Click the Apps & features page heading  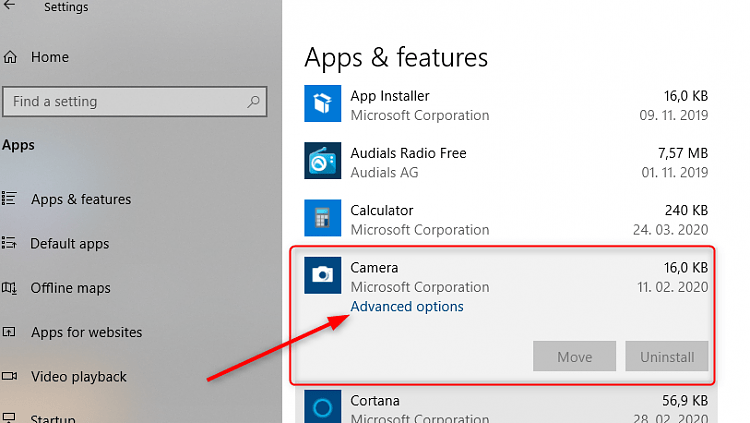(x=396, y=58)
